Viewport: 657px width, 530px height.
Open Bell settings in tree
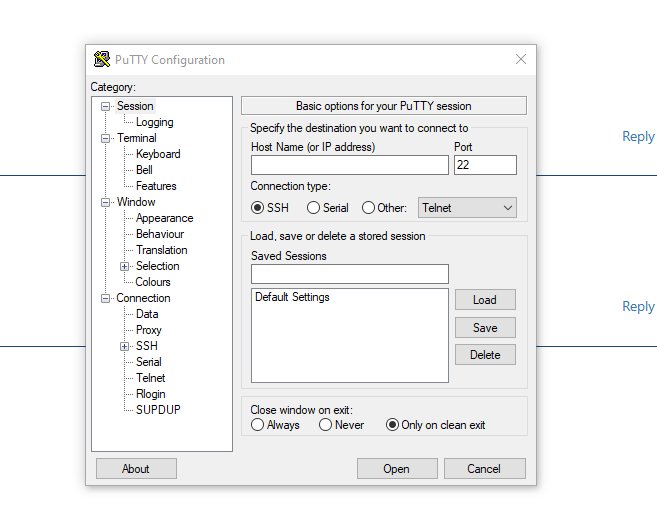point(144,170)
